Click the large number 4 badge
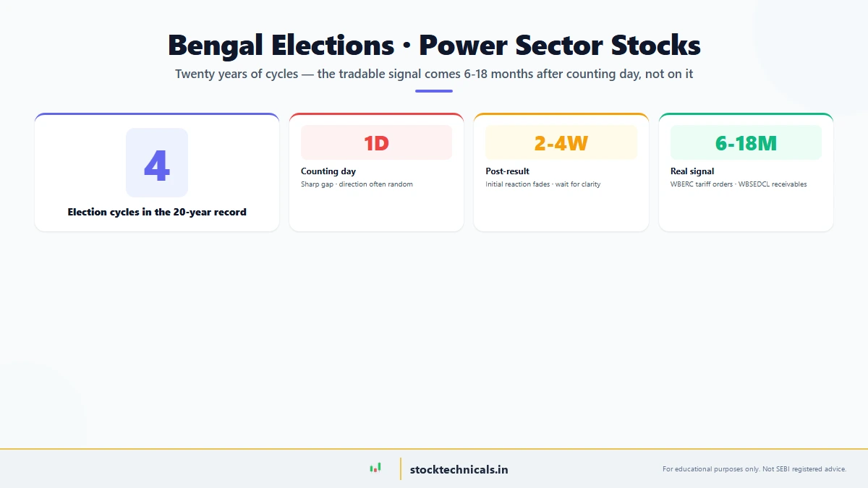Viewport: 868px width, 488px height. (x=157, y=163)
